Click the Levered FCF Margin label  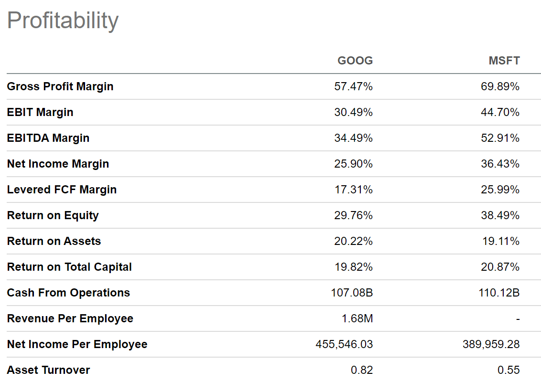click(62, 190)
